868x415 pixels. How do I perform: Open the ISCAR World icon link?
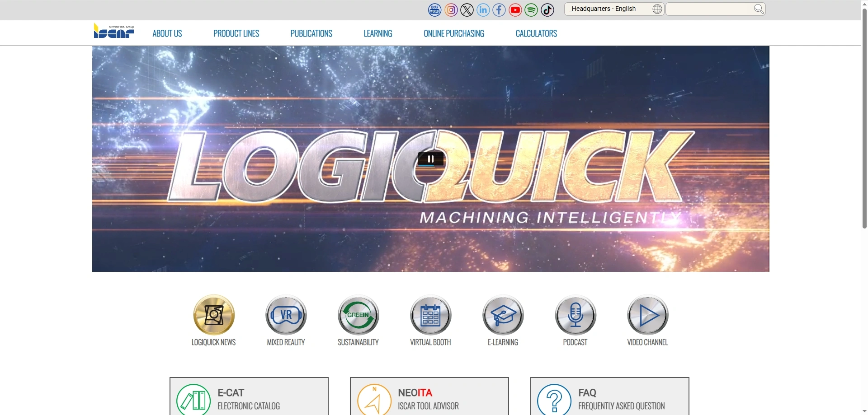[434, 9]
